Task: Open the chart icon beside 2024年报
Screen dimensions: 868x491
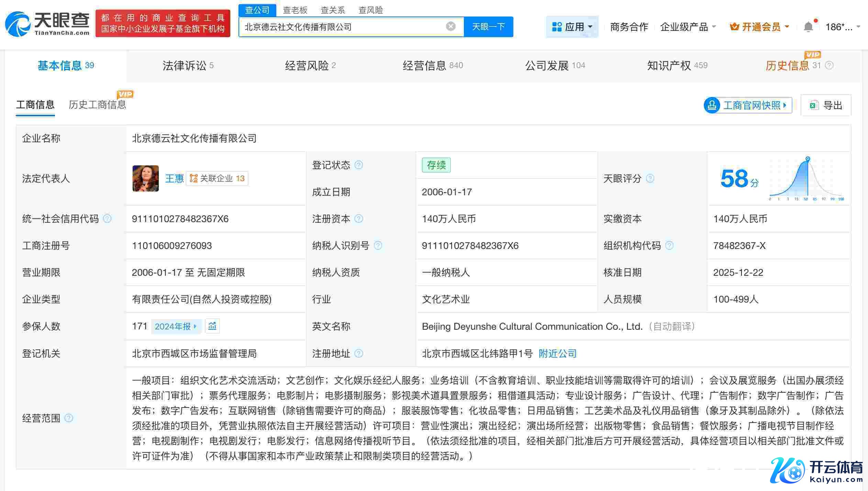Action: pos(212,326)
